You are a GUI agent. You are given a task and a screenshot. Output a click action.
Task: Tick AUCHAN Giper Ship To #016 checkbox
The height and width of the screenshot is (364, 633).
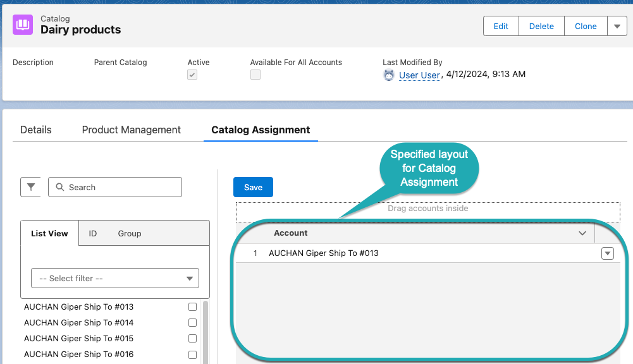click(192, 355)
